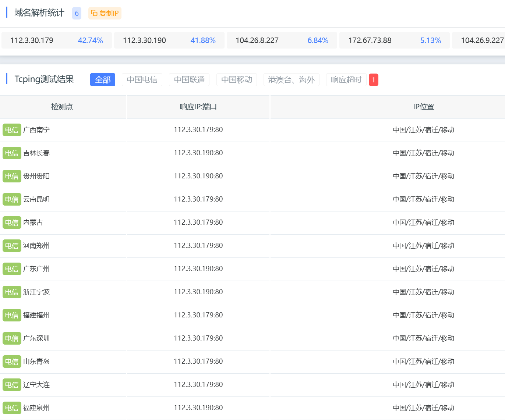Image resolution: width=505 pixels, height=420 pixels.
Task: Switch to the 港澳台、海外 filter tab
Action: pos(292,80)
